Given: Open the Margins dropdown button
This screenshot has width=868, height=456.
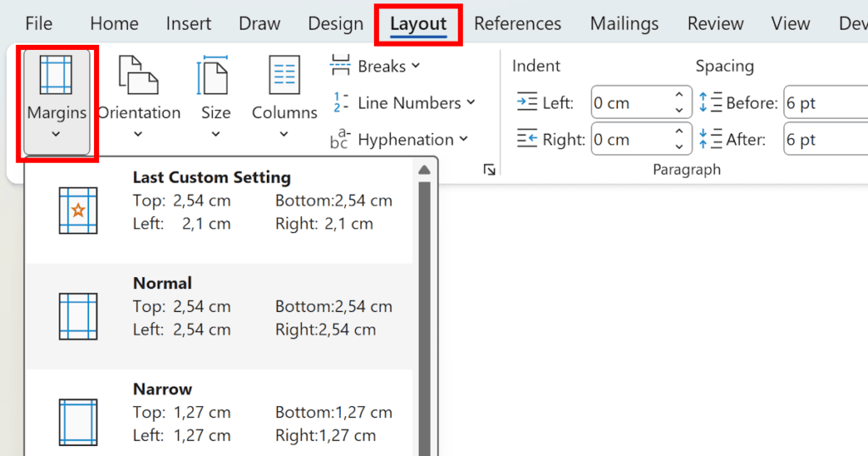Looking at the screenshot, I should (x=57, y=102).
